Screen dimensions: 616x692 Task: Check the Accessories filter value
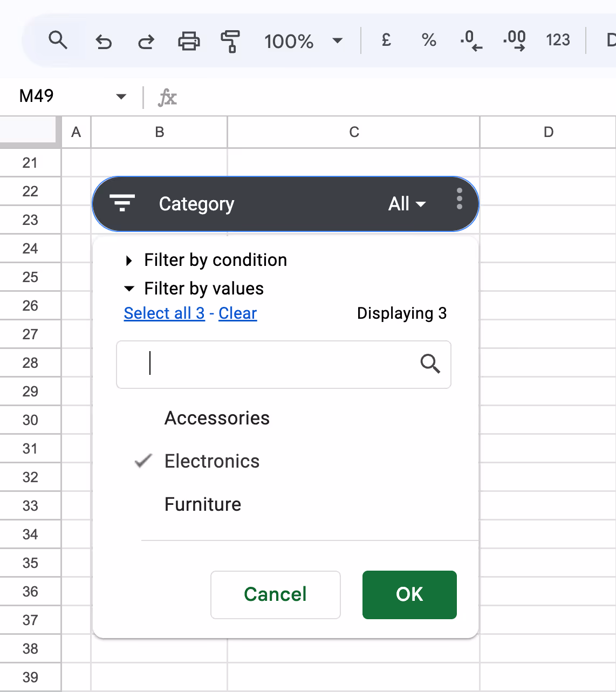coord(217,418)
